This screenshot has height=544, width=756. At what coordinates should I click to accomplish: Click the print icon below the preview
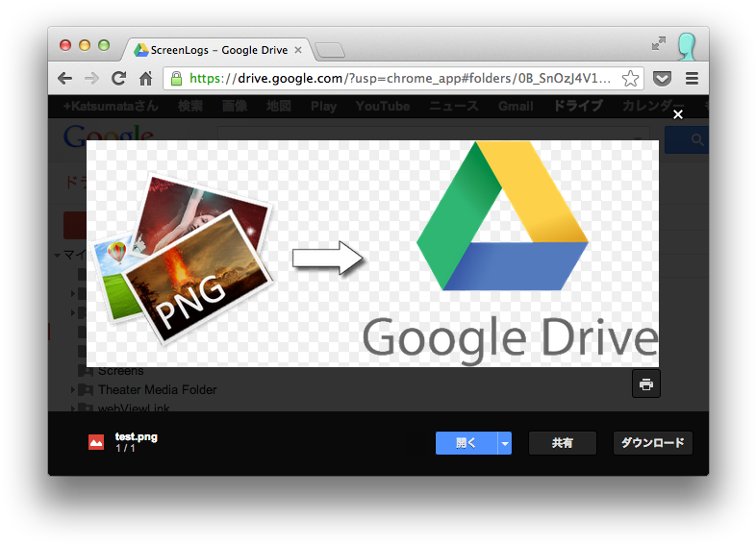[646, 384]
